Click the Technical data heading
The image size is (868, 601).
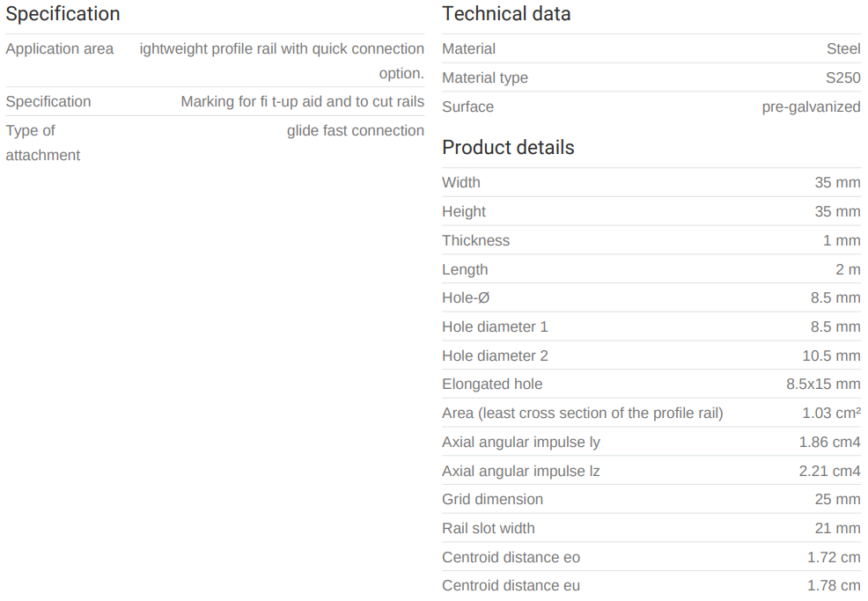click(506, 14)
